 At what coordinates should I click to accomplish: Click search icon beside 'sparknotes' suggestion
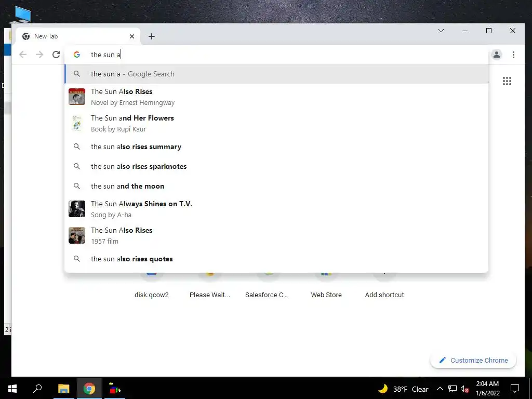pos(77,166)
